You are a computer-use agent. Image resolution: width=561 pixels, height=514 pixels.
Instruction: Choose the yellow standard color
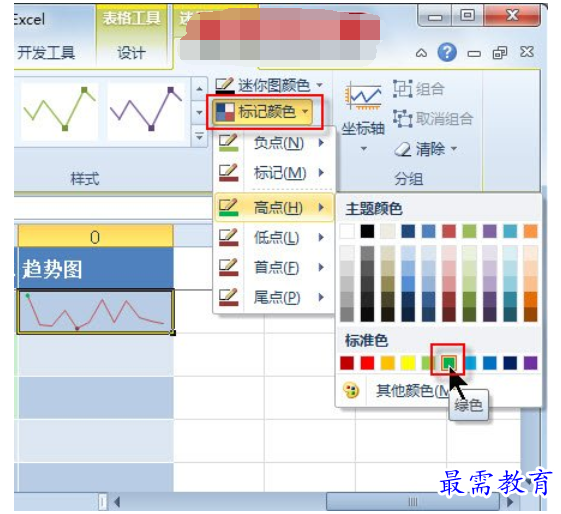tap(408, 363)
